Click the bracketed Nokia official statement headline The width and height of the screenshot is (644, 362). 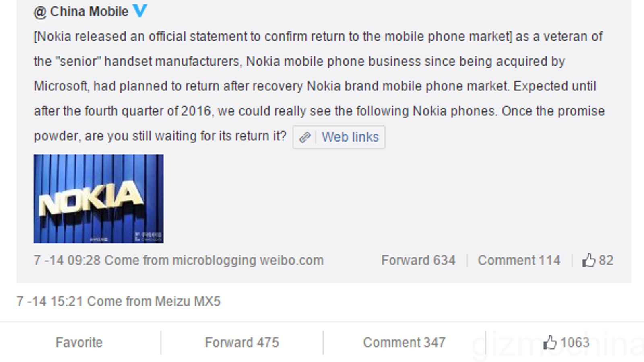click(273, 37)
